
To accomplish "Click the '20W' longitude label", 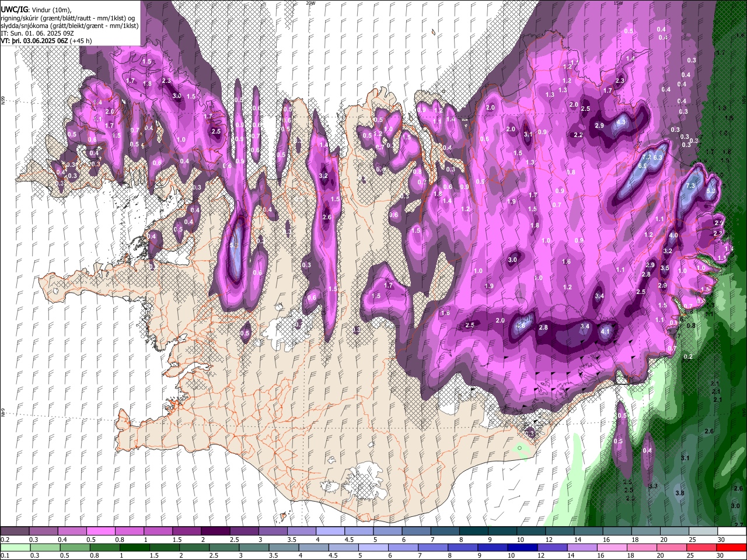I will (310, 3).
